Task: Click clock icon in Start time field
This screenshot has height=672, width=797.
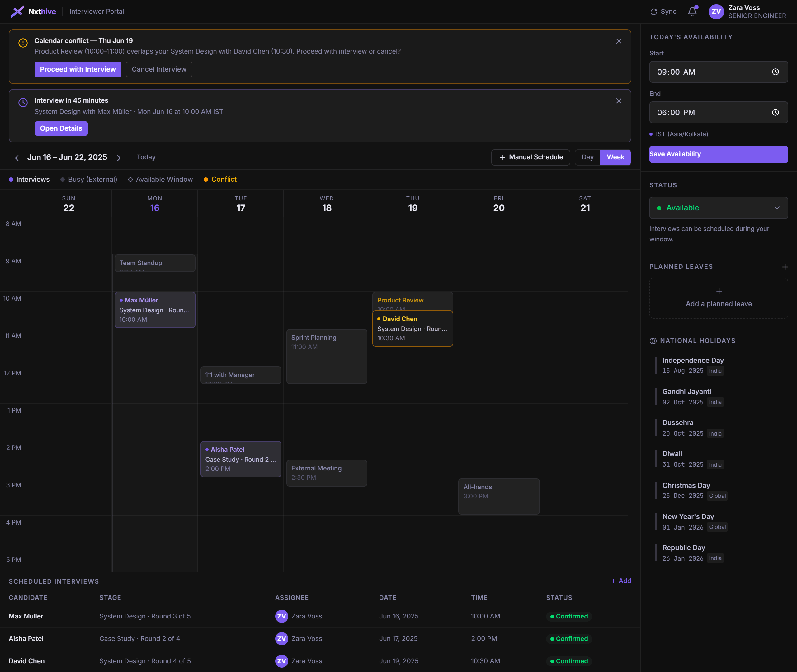Action: [775, 72]
